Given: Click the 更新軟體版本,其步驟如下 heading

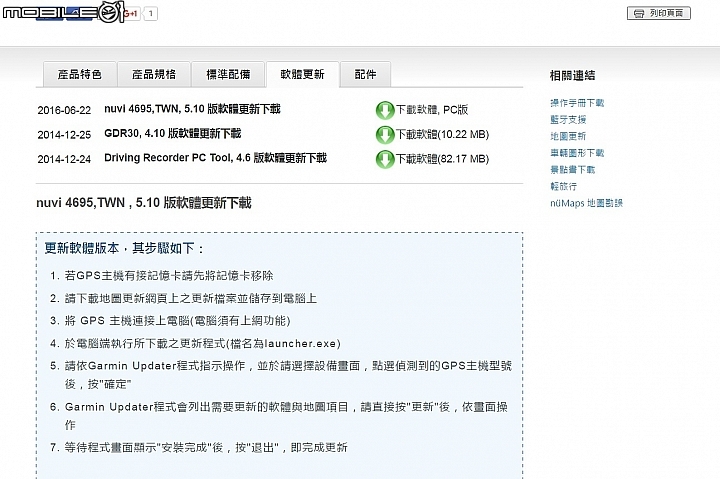Looking at the screenshot, I should [124, 248].
